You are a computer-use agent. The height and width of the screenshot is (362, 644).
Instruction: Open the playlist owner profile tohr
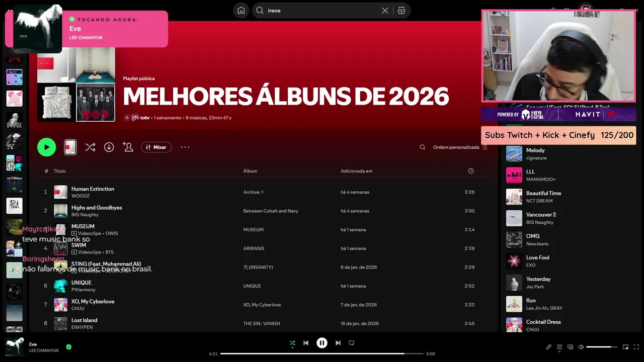145,118
